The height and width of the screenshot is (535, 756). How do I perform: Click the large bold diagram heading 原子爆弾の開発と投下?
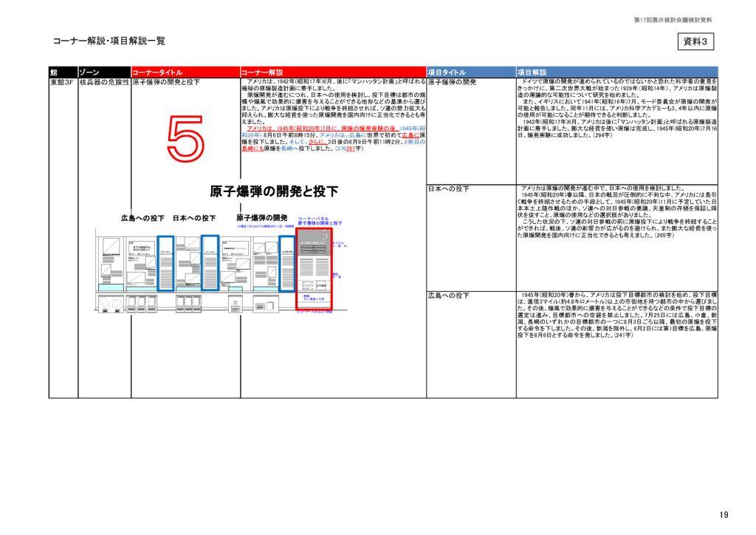[274, 191]
